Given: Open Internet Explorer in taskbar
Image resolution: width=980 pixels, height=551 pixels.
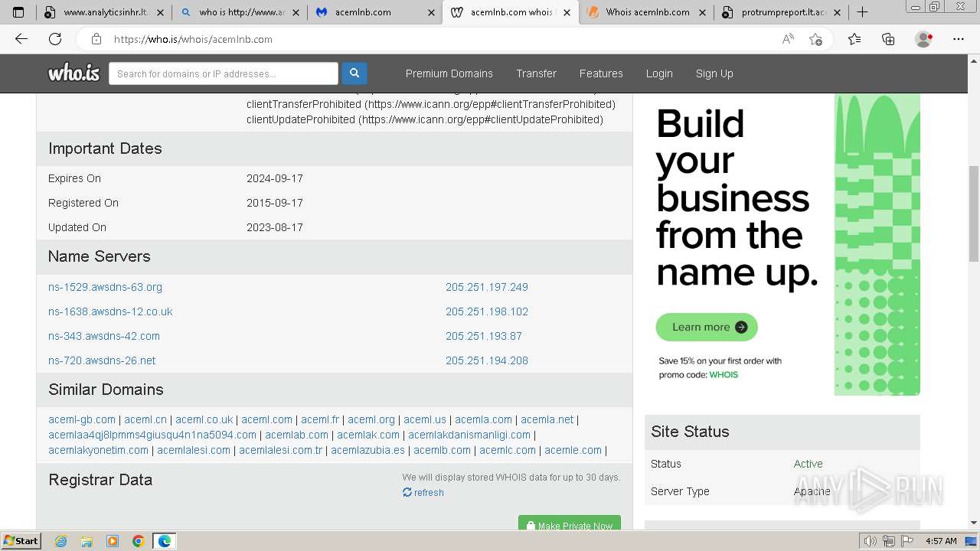Looking at the screenshot, I should click(x=60, y=541).
